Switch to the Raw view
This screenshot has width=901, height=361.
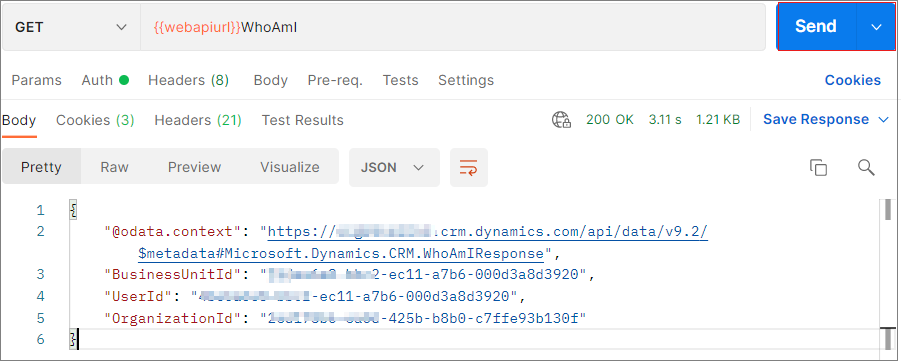114,167
